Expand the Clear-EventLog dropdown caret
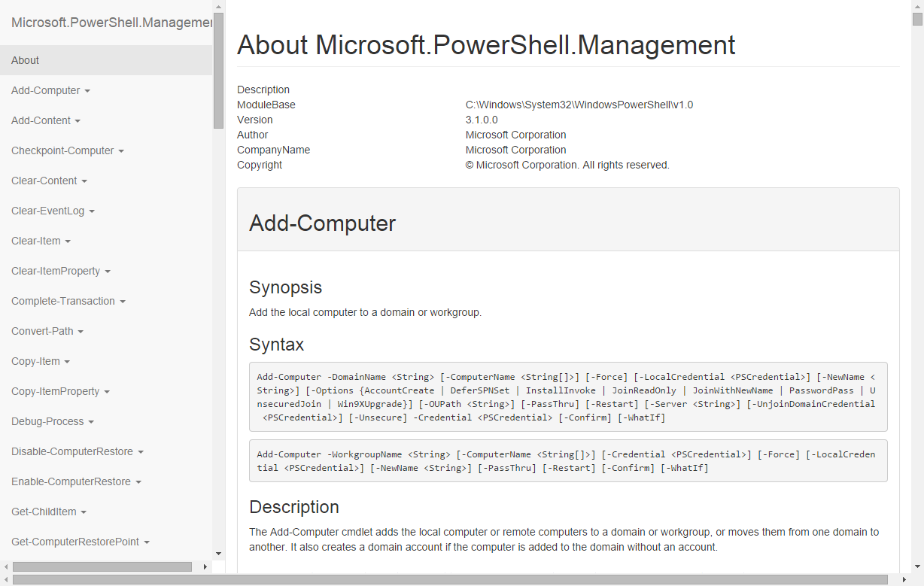 [x=92, y=211]
